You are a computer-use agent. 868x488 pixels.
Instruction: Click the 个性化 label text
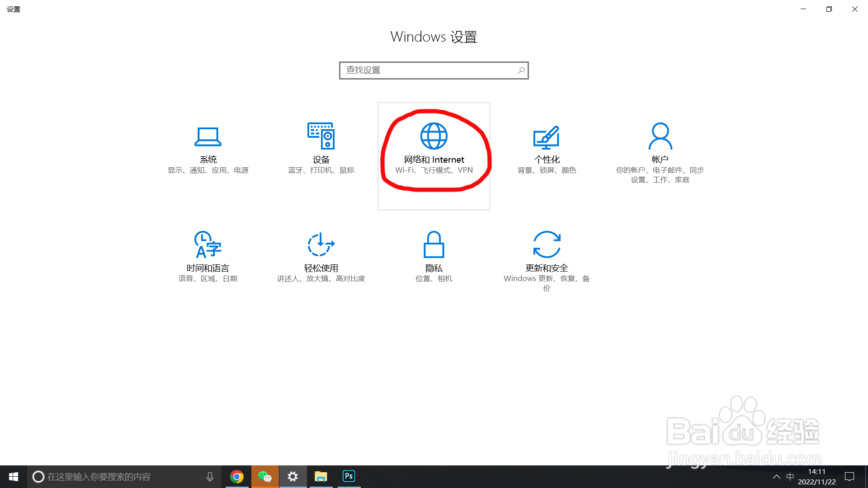point(547,160)
